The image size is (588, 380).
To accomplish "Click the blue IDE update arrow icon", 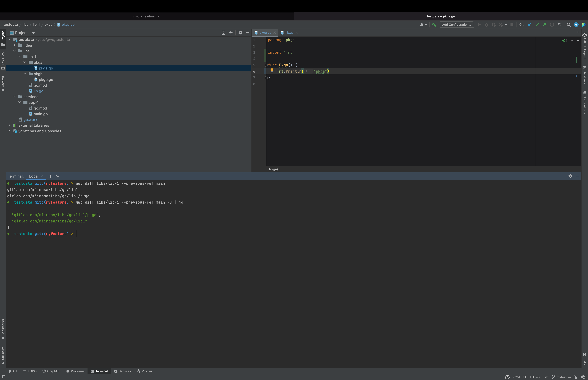I will [576, 24].
